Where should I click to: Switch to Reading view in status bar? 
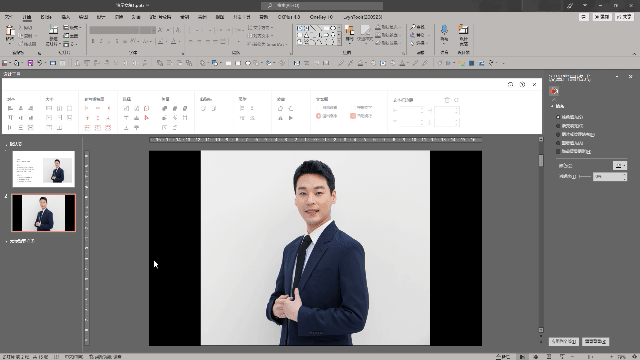549,357
